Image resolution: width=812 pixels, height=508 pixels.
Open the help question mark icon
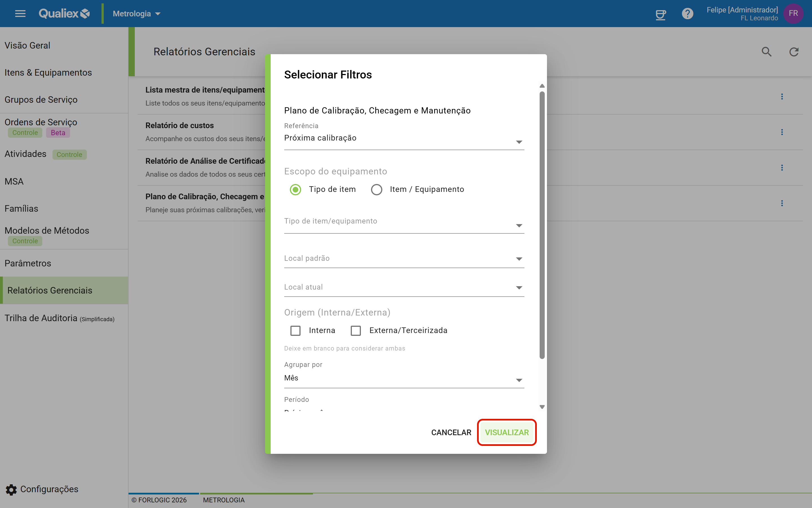(687, 14)
